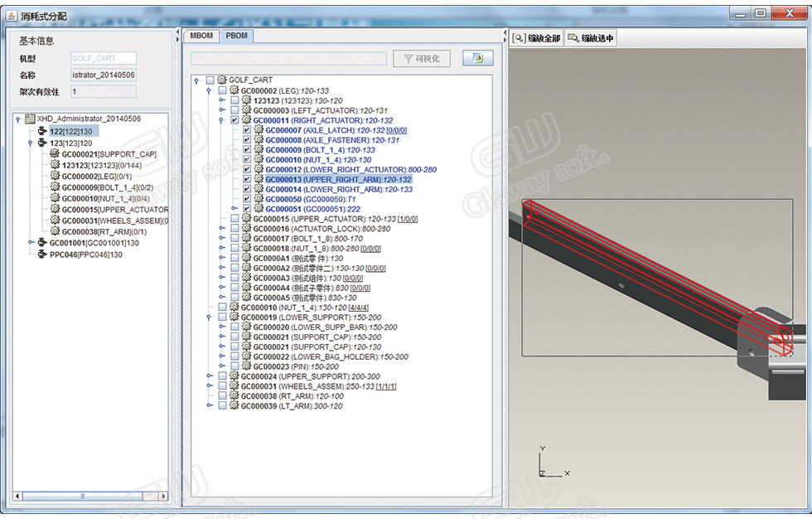This screenshot has width=812, height=519.
Task: Click the gear icon of GC000022 (LOWER_BAG_HOLDER)
Action: [x=247, y=356]
